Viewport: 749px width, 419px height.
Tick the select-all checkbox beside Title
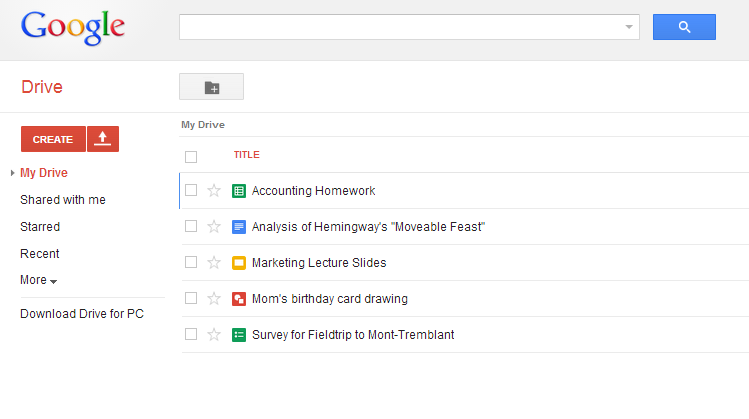(191, 156)
